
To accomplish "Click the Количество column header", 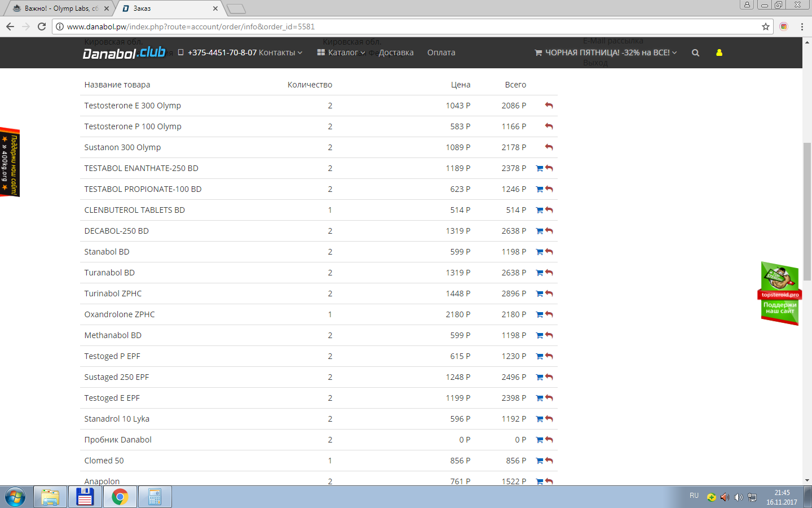I will pos(310,85).
